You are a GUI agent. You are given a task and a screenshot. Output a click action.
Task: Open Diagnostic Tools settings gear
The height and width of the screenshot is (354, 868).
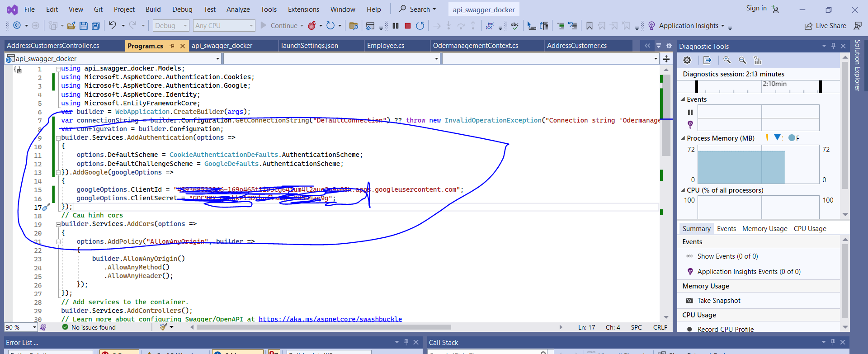pos(687,60)
